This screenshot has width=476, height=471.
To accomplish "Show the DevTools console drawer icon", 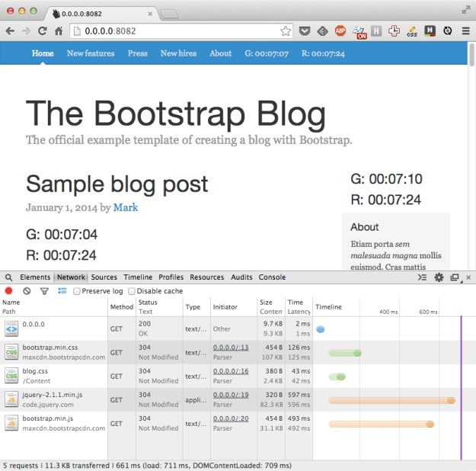I will (x=423, y=277).
